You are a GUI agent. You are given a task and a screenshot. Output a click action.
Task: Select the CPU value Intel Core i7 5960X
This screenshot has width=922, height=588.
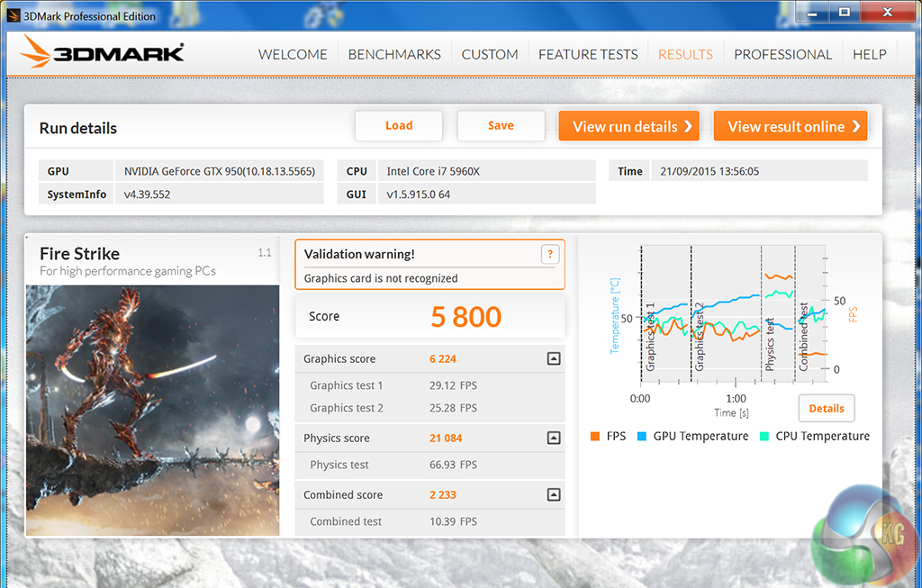486,171
